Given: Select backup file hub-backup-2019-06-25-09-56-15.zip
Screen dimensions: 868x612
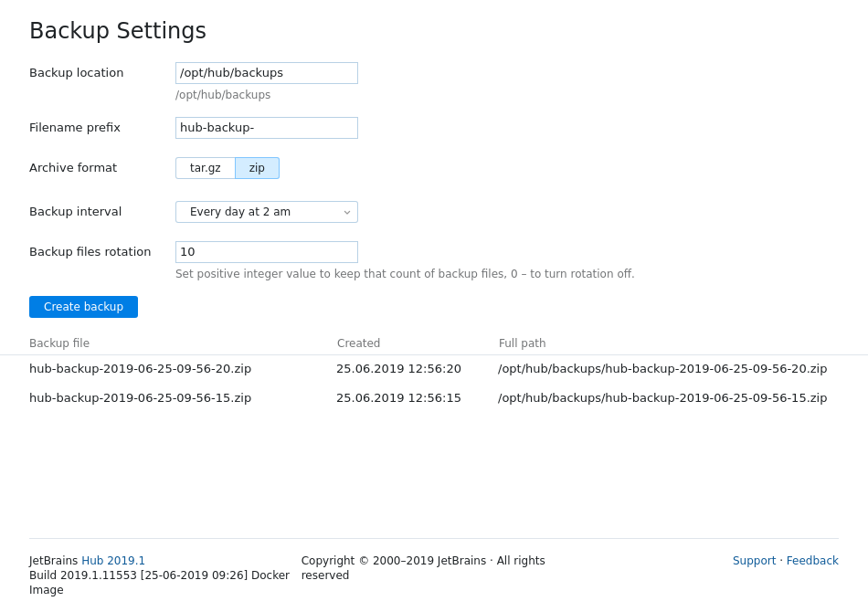Looking at the screenshot, I should tap(140, 398).
